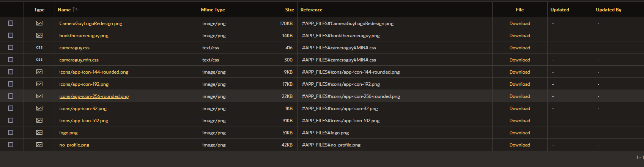Select checkbox for CameraGuyLogoRedesign.png
The image size is (644, 167).
[11, 23]
